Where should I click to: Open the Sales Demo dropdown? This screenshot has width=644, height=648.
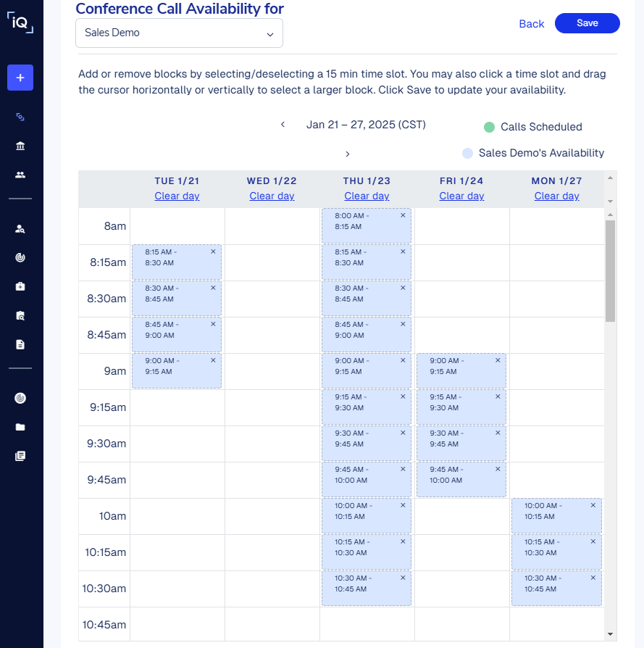click(179, 33)
